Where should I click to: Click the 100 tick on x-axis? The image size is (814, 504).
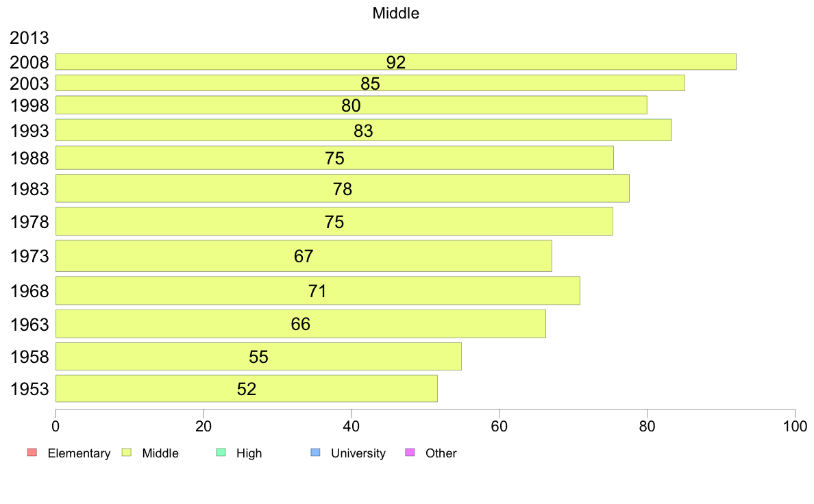pyautogui.click(x=795, y=427)
